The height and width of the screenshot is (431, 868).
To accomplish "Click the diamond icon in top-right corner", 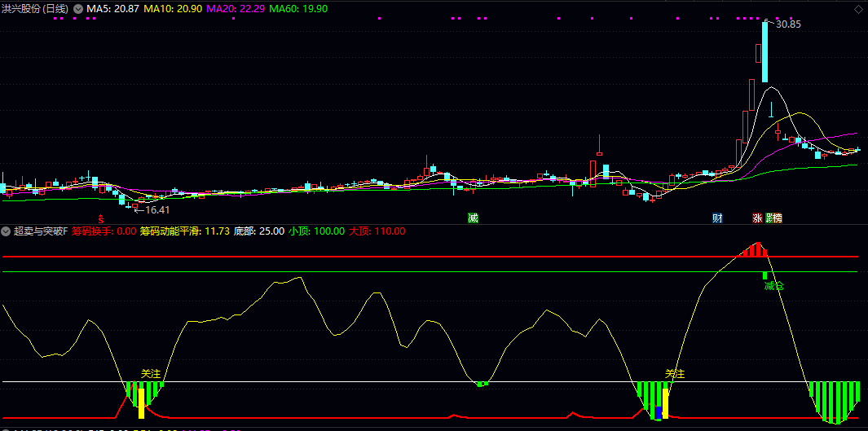I will pyautogui.click(x=859, y=8).
